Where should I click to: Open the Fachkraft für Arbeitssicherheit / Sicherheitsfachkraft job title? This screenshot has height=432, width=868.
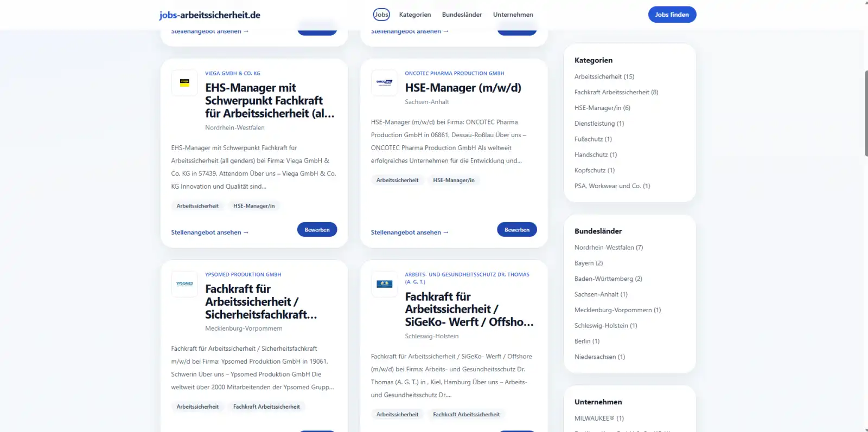[261, 301]
